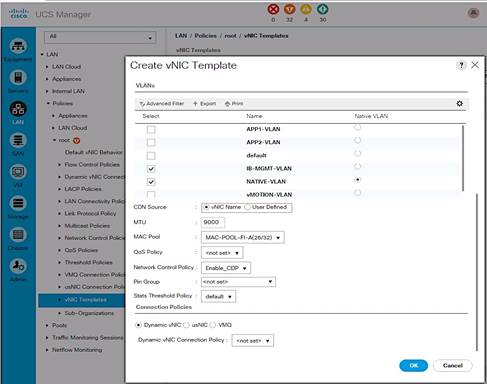This screenshot has height=384, width=487.
Task: Select the LAN sidebar icon
Action: pos(18,109)
